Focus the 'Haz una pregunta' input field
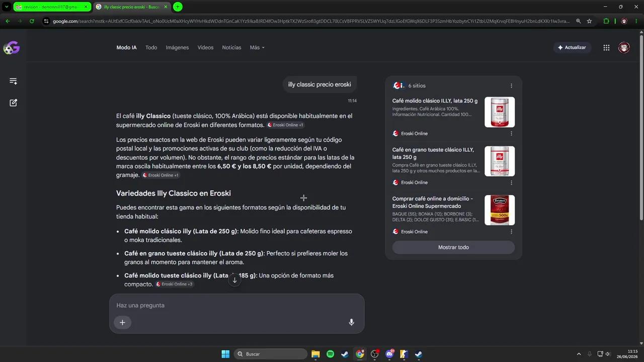This screenshot has height=362, width=644. pyautogui.click(x=236, y=305)
